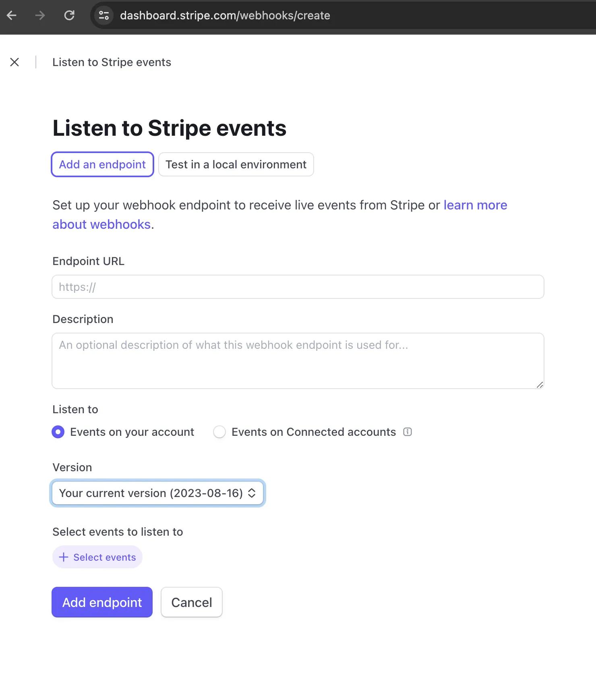596x700 pixels.
Task: Close the Listen to Stripe events panel
Action: (14, 62)
